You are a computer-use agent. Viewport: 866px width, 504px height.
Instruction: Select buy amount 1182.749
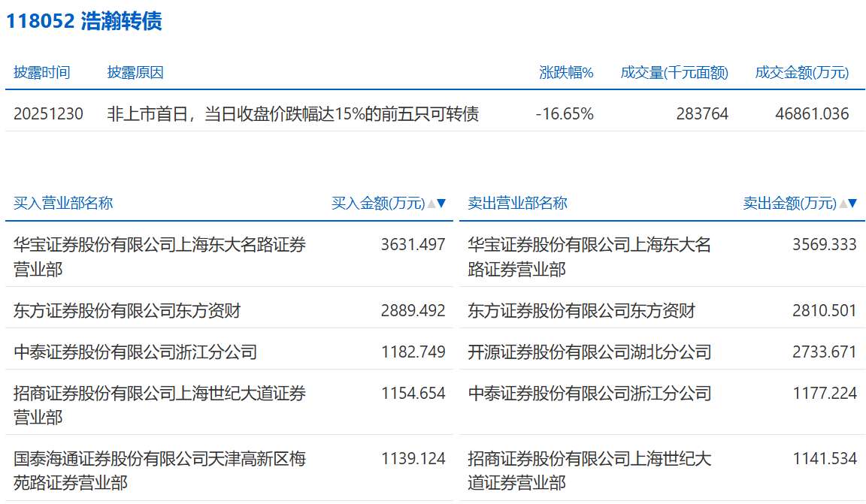click(x=413, y=352)
